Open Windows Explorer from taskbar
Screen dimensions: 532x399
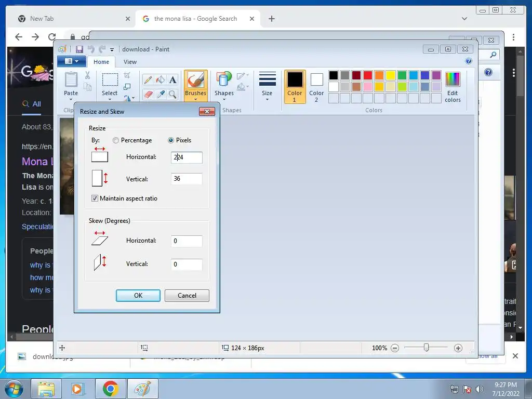click(x=46, y=389)
